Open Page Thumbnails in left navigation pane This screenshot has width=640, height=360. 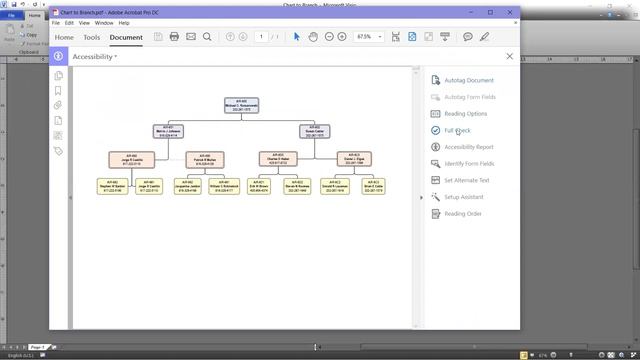(58, 76)
